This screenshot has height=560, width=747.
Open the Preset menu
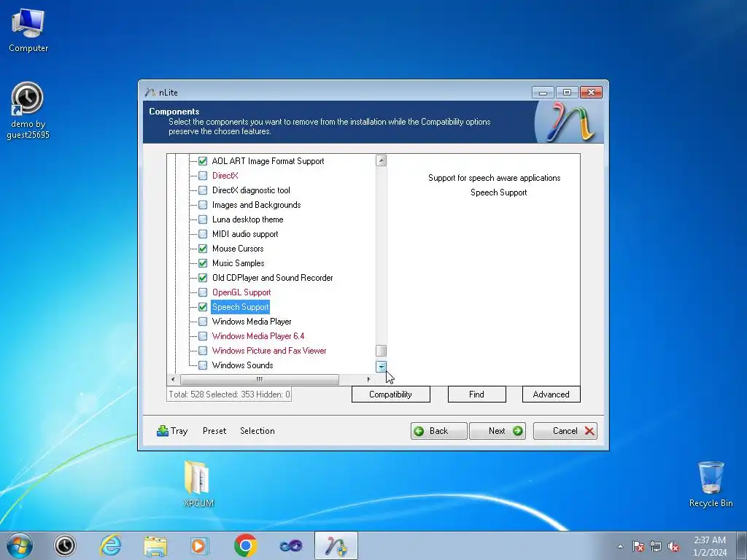coord(214,431)
